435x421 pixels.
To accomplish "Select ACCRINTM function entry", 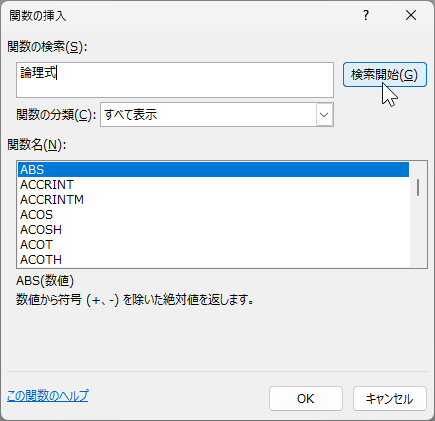I will click(x=213, y=200).
